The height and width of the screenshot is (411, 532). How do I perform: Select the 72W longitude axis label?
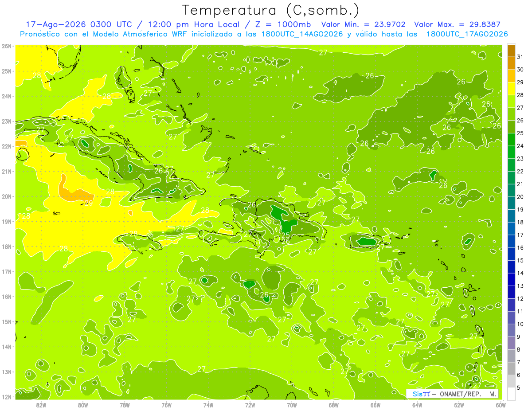(250, 405)
